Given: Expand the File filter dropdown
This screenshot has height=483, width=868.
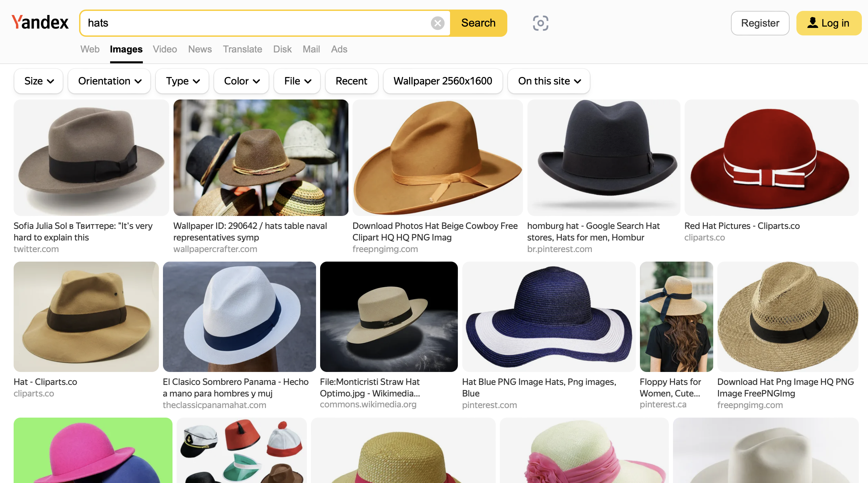Looking at the screenshot, I should click(x=297, y=81).
